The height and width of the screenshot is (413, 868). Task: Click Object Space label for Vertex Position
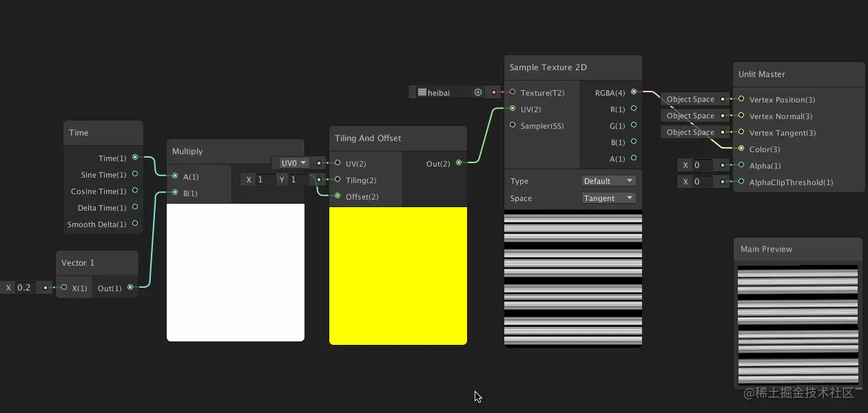tap(690, 99)
